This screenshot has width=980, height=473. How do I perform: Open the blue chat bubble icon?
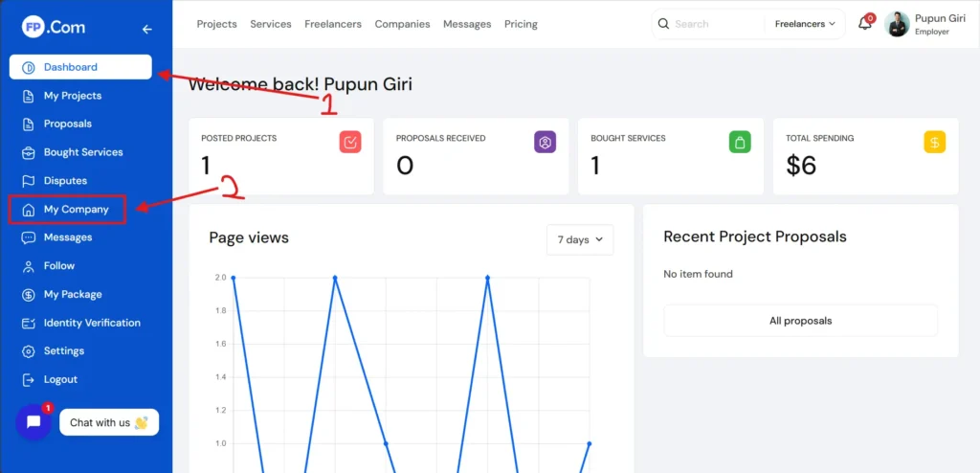(33, 422)
